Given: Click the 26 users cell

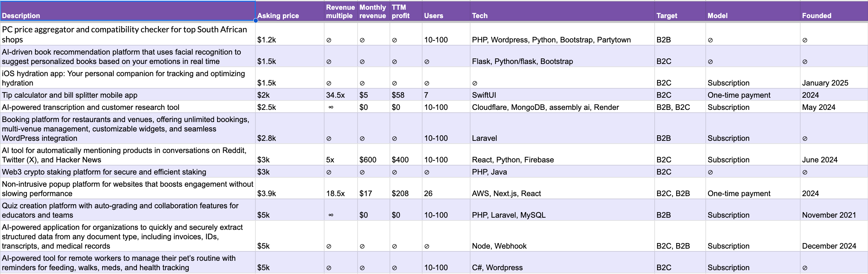Looking at the screenshot, I should [x=446, y=188].
